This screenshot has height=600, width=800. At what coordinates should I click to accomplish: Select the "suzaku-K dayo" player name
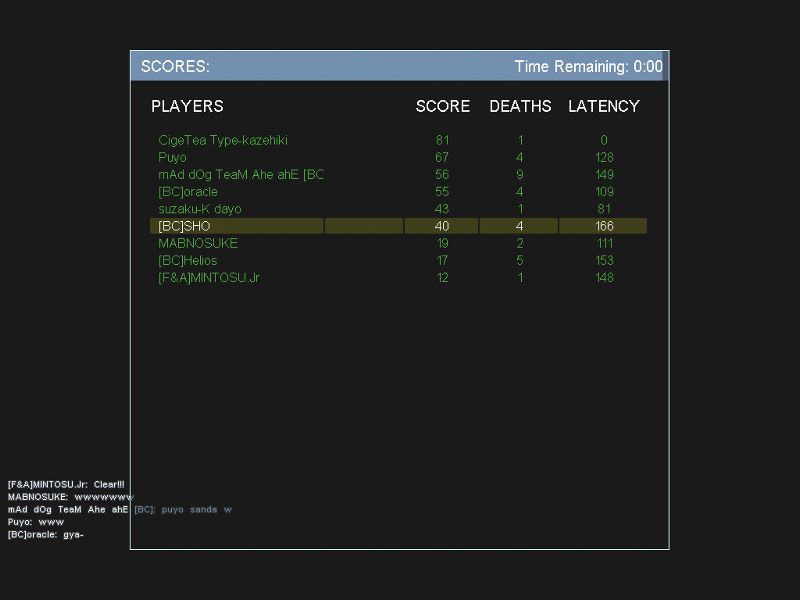pos(199,209)
